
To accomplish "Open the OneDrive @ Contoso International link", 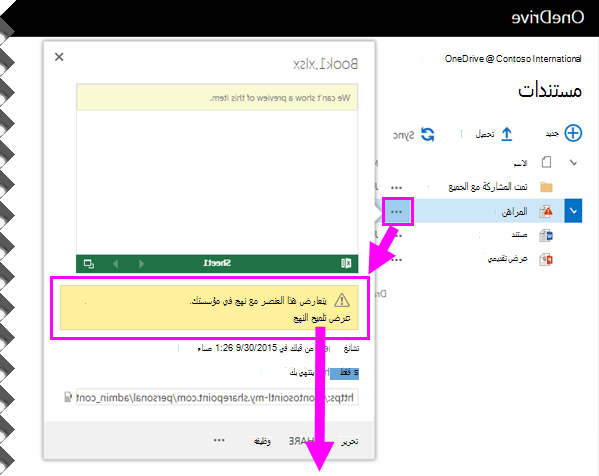I will click(x=513, y=59).
